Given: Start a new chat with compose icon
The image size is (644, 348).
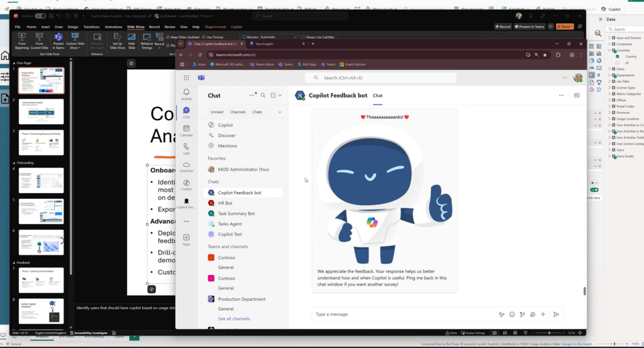Looking at the screenshot, I should point(273,95).
